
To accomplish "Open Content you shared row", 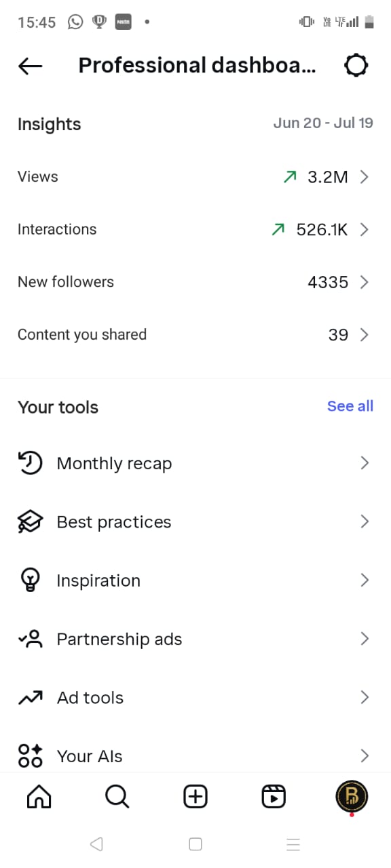I will 195,335.
